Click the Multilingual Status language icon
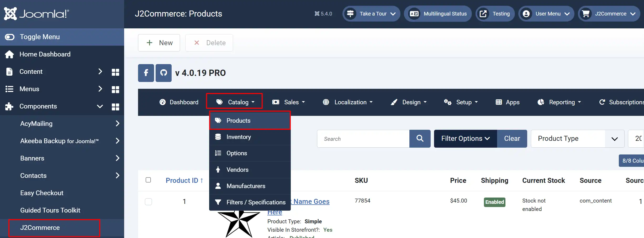 [414, 14]
